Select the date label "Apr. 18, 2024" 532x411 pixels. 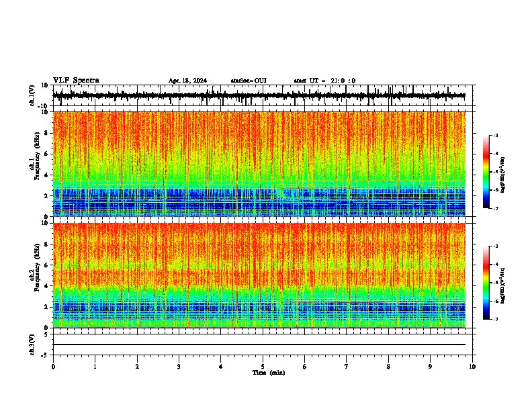click(x=187, y=81)
